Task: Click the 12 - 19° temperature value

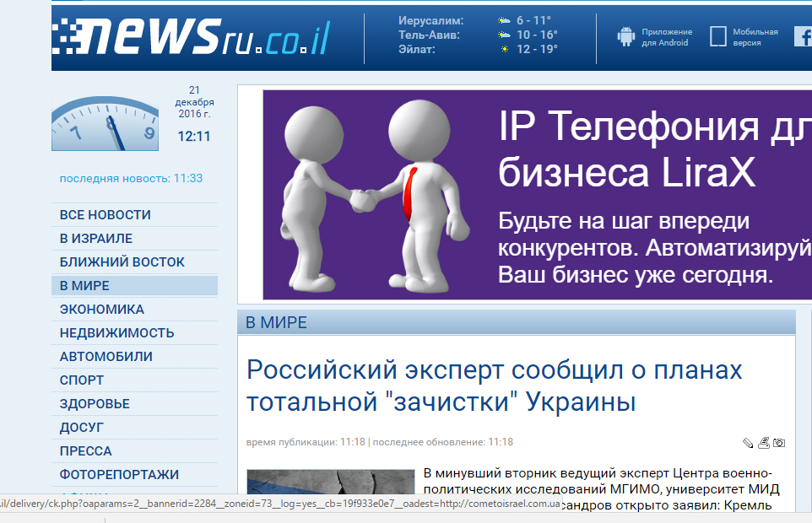Action: (x=537, y=49)
